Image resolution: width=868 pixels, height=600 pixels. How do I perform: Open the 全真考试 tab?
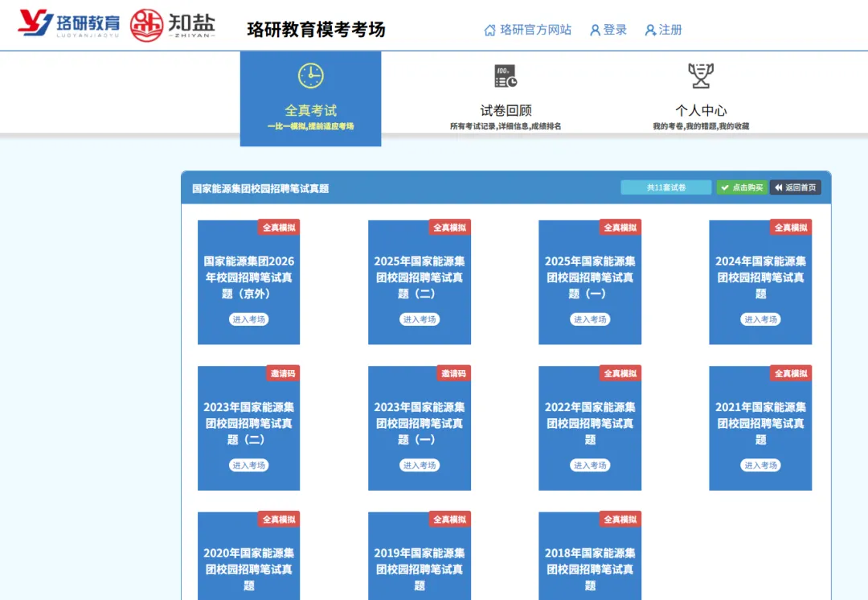click(x=310, y=99)
